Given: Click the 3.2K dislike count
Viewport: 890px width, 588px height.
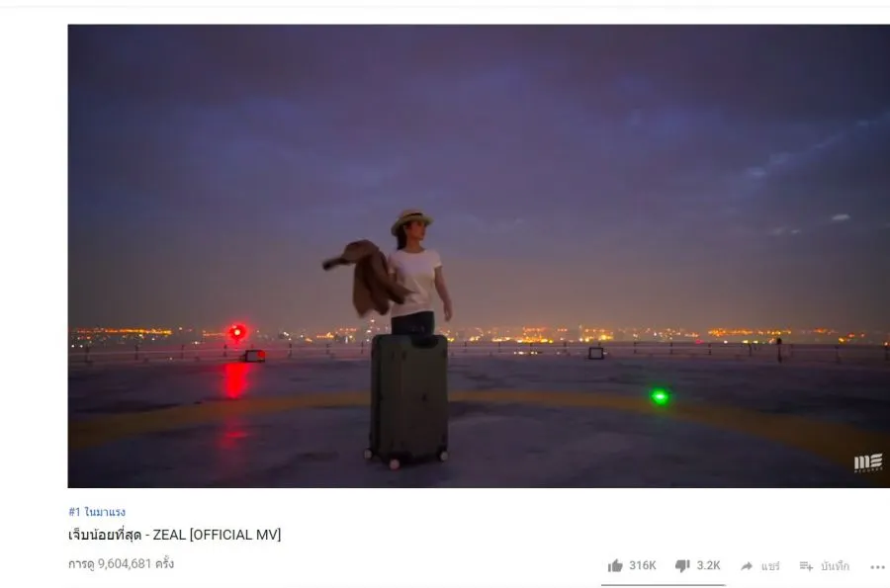Looking at the screenshot, I should pyautogui.click(x=708, y=565).
